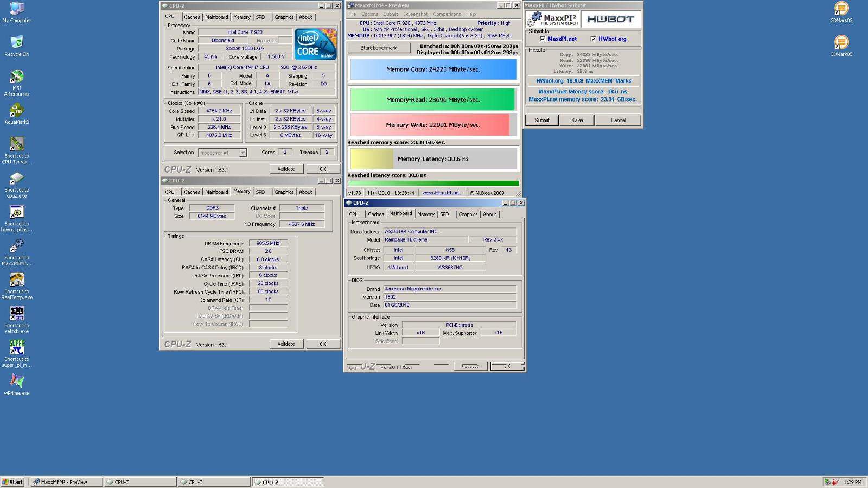
Task: Open www.MaxxPI.net link in status bar
Action: (441, 193)
